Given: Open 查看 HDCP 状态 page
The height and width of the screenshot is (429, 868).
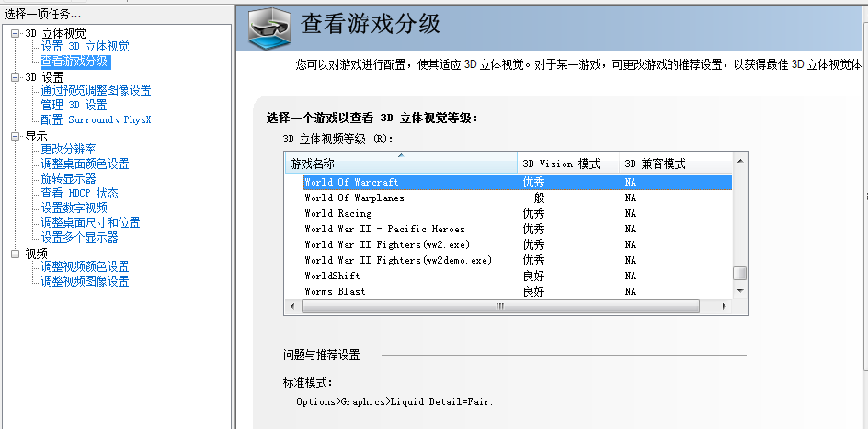Looking at the screenshot, I should pyautogui.click(x=79, y=194).
